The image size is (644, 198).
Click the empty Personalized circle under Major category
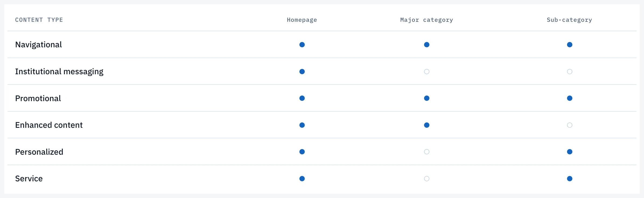point(427,152)
